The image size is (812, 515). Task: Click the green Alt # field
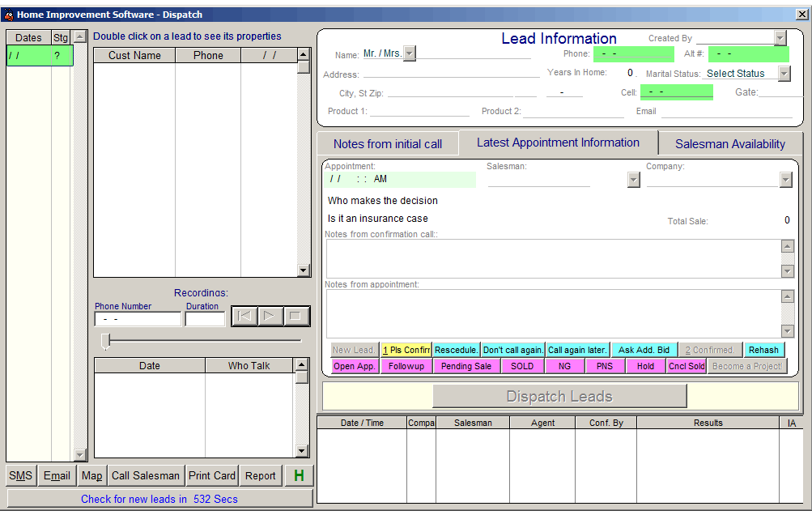click(x=748, y=54)
